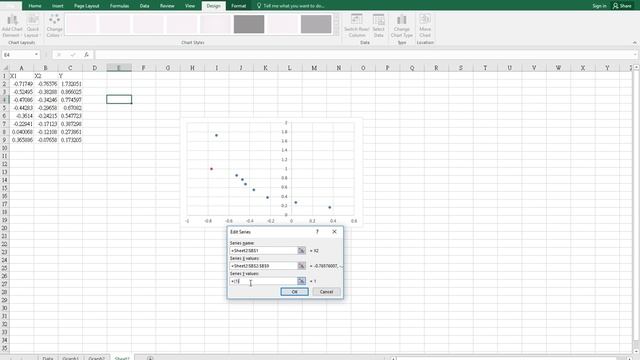Open the Page Layout ribbon tab
Screen dimensions: 640x360
[x=87, y=6]
